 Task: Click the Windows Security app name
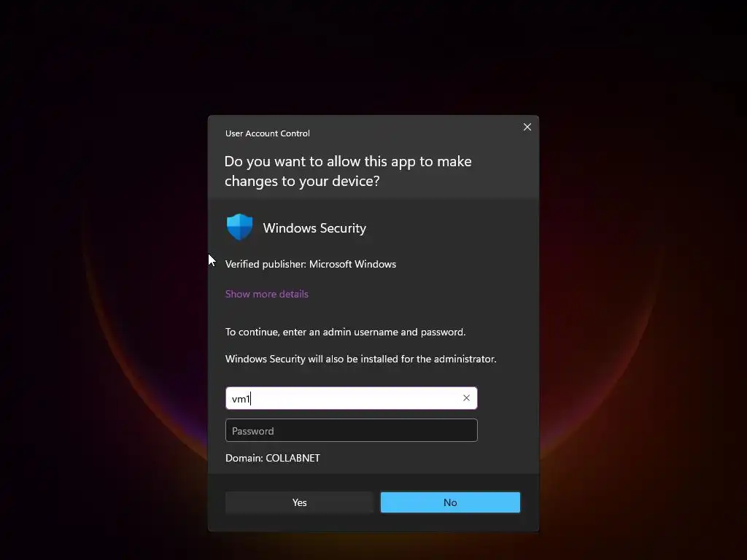[x=314, y=228]
